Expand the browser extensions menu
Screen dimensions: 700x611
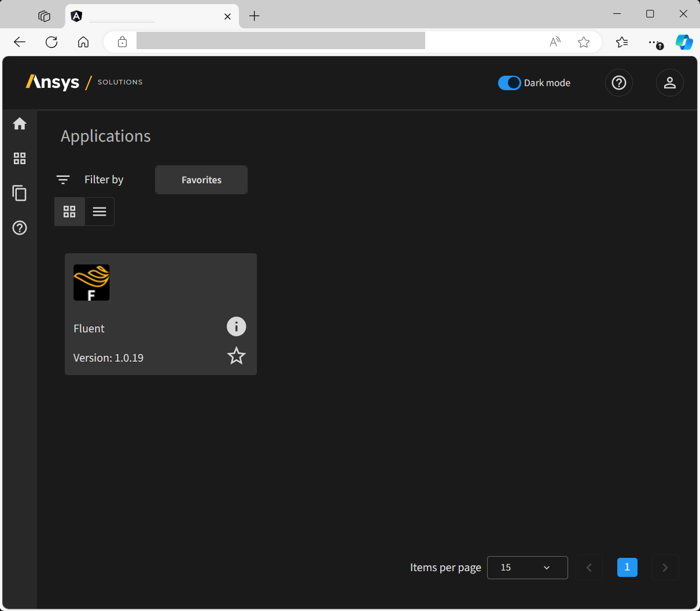tap(657, 42)
